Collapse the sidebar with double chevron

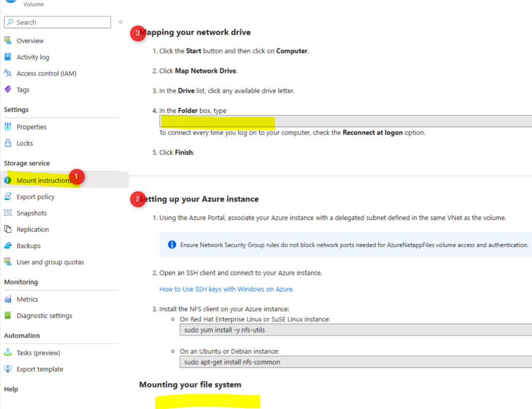(120, 22)
